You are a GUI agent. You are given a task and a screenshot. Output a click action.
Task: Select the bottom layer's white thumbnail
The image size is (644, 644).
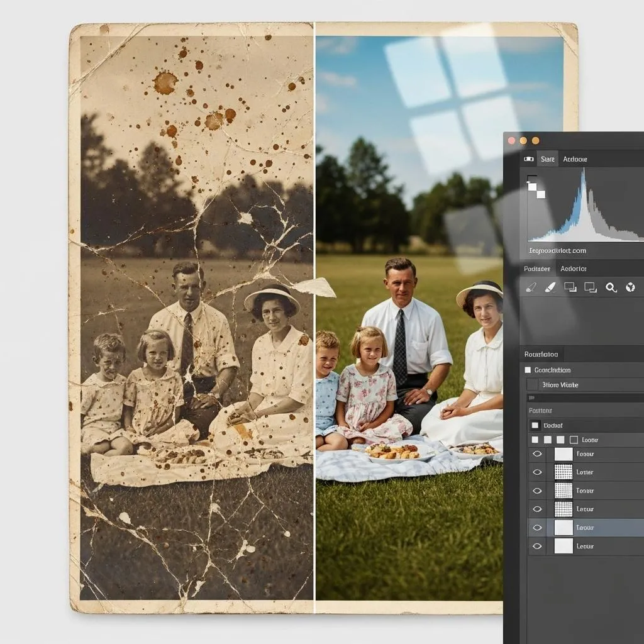(x=563, y=546)
